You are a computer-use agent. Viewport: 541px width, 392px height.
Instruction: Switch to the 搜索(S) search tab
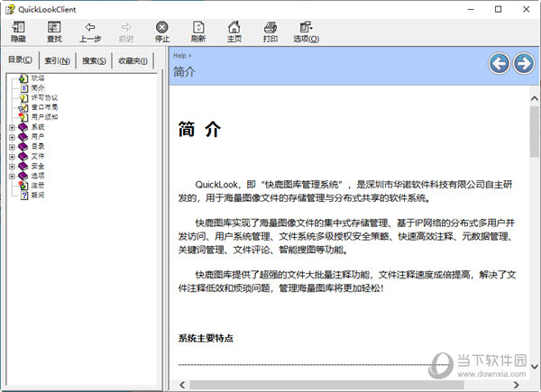pos(94,61)
